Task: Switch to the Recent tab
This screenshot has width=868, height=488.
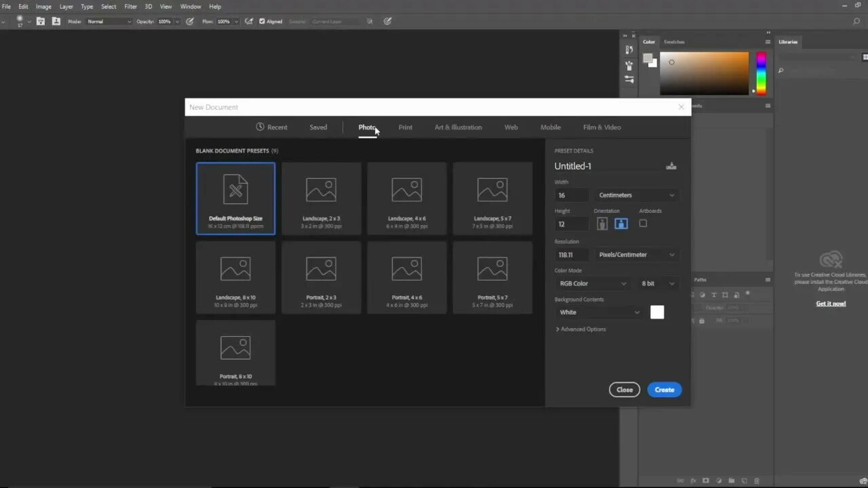Action: click(x=271, y=127)
